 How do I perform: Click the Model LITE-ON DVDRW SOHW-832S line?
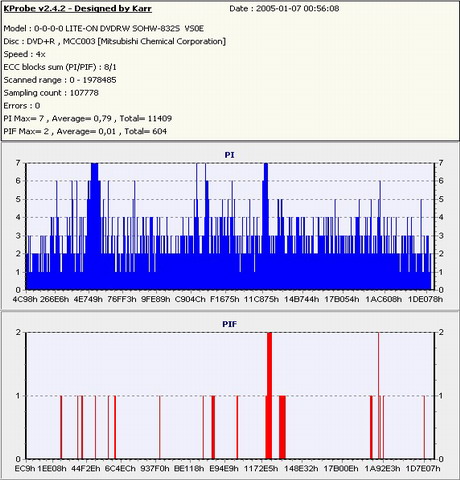click(103, 28)
